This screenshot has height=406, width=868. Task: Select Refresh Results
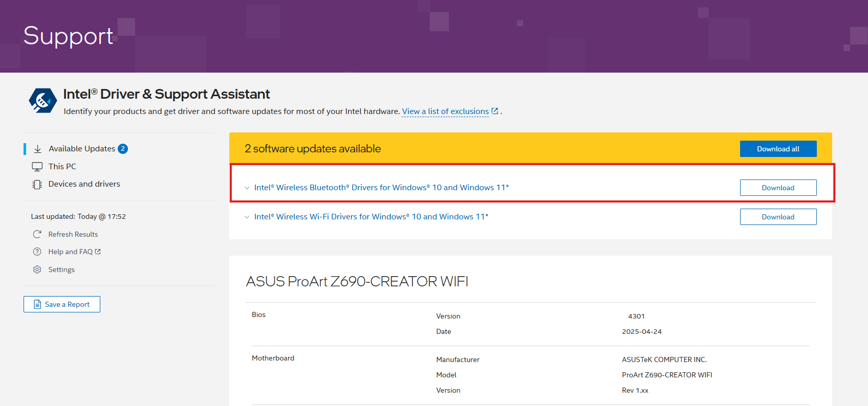tap(73, 234)
